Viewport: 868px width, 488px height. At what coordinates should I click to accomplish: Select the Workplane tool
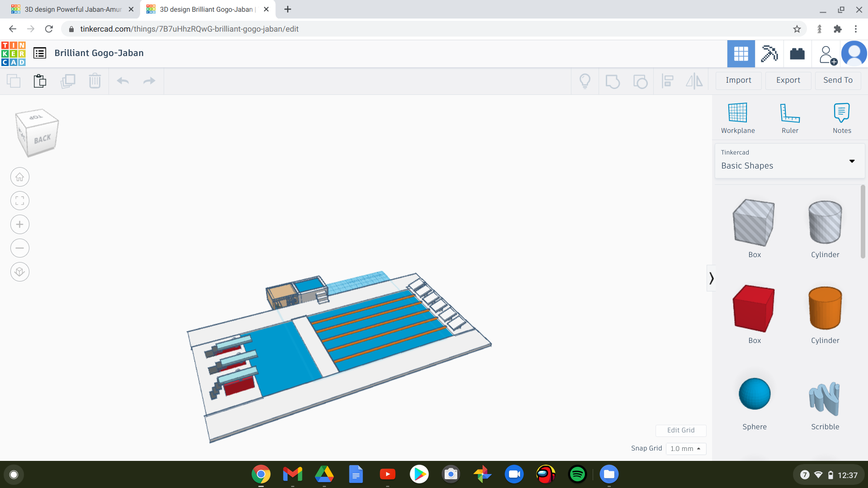(x=738, y=118)
